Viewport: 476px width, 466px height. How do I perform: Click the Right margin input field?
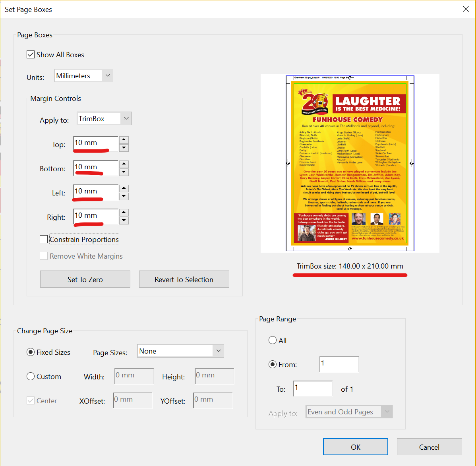pos(96,217)
